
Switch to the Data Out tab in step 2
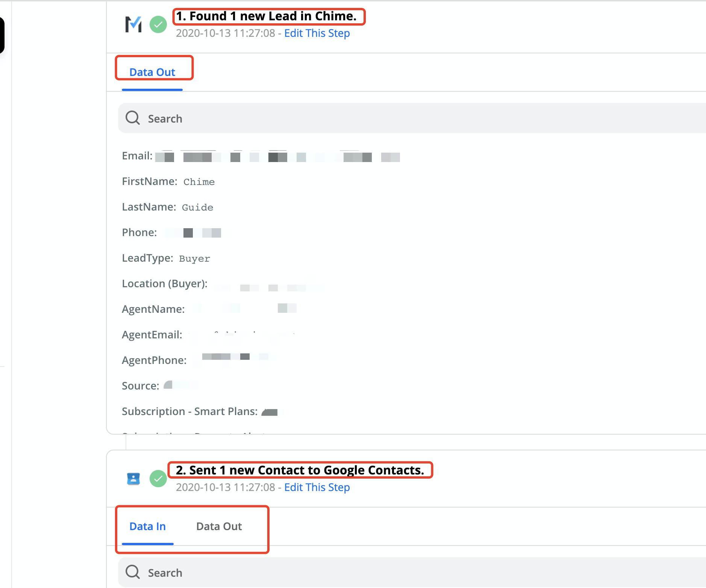coord(219,526)
